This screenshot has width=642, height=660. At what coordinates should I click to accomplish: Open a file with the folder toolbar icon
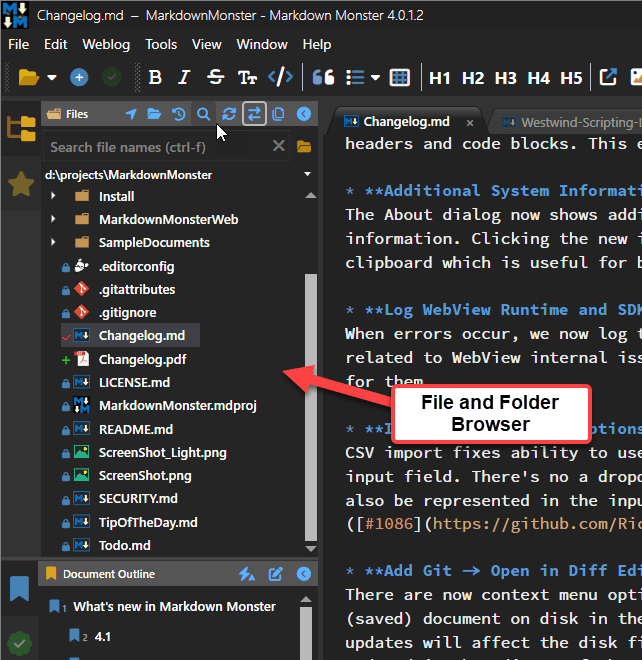click(x=29, y=77)
